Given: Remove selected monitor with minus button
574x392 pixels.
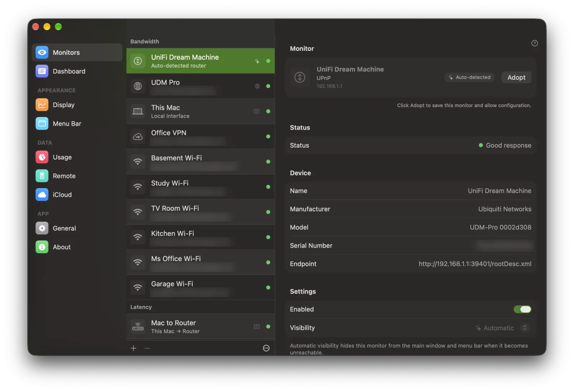Looking at the screenshot, I should click(147, 348).
